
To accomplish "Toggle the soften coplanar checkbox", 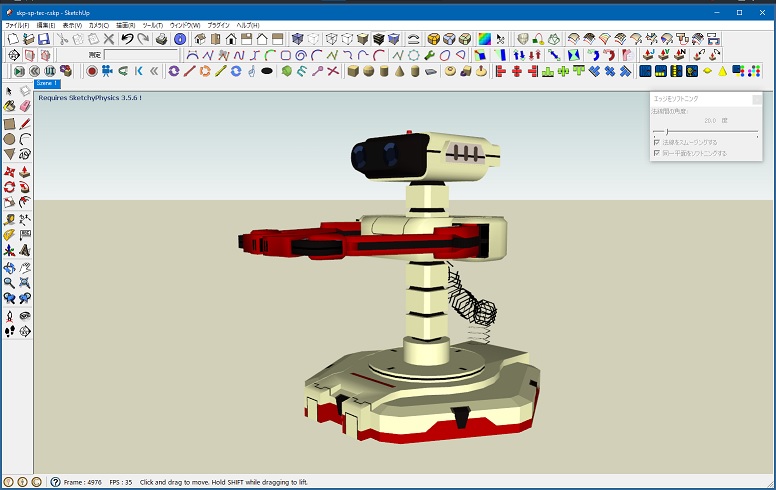I will tap(656, 153).
